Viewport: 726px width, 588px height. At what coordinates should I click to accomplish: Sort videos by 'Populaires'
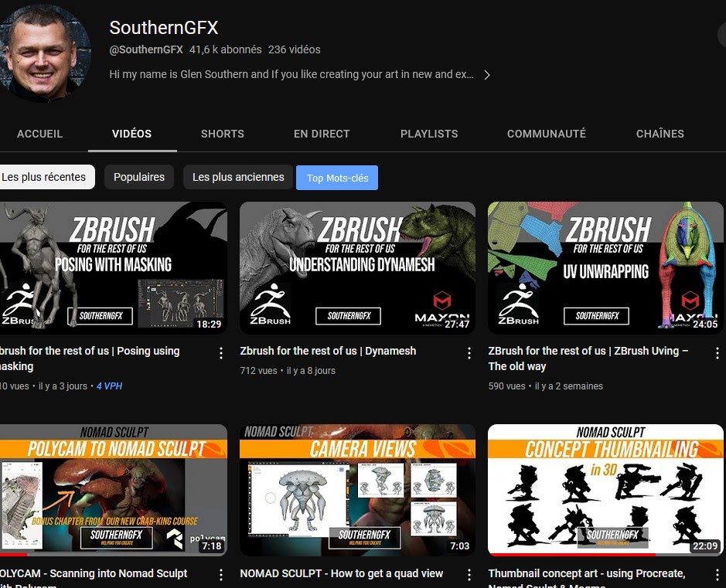click(139, 177)
